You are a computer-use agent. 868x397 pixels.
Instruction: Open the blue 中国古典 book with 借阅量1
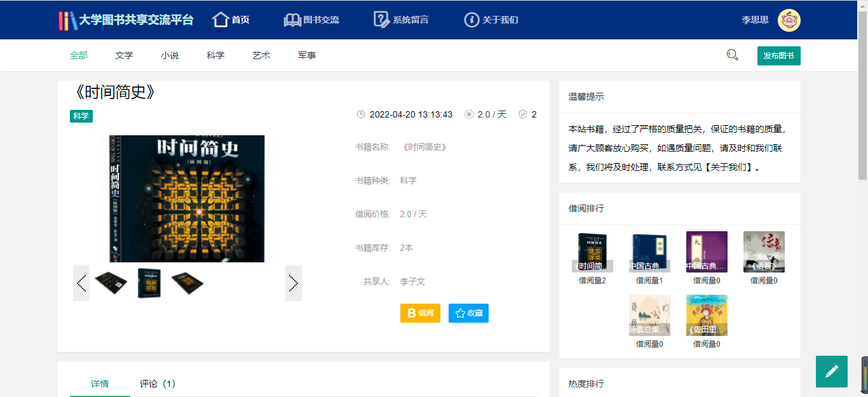649,252
